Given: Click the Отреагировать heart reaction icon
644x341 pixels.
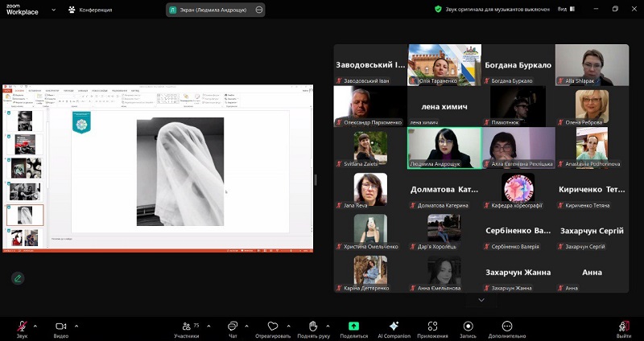Looking at the screenshot, I should pos(272,327).
